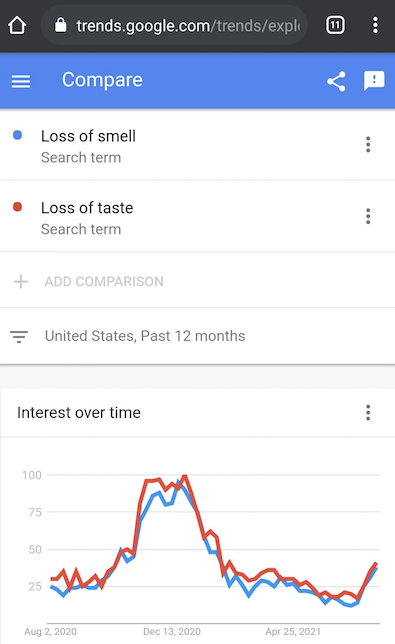Select the red Loss of taste color dot

point(17,207)
